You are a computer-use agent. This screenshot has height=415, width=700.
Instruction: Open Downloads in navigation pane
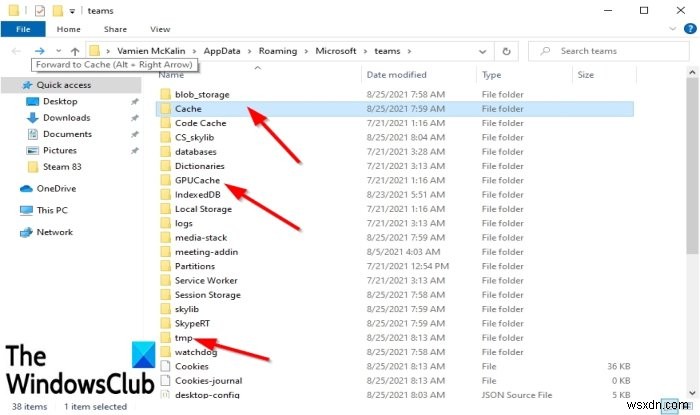(66, 118)
